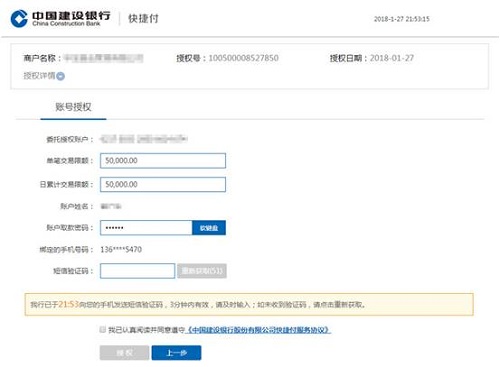This screenshot has height=367, width=500.
Task: Click the 重新获取 resend code button
Action: [202, 271]
